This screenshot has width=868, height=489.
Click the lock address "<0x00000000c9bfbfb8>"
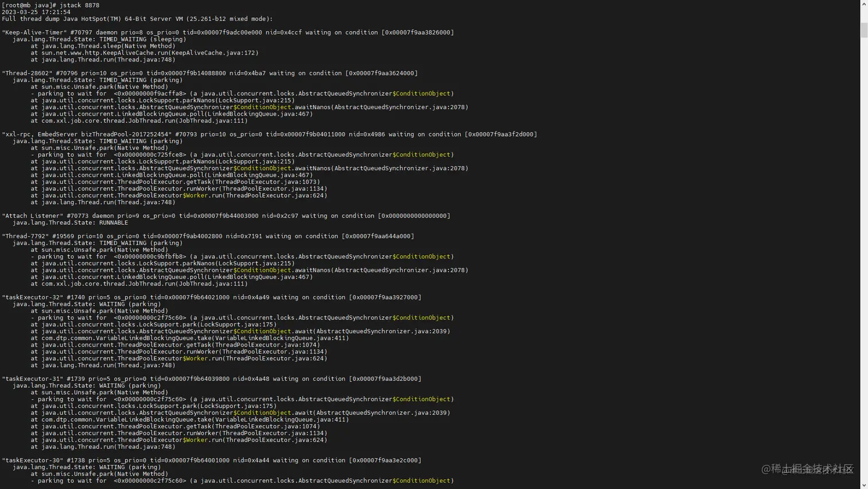pos(150,257)
